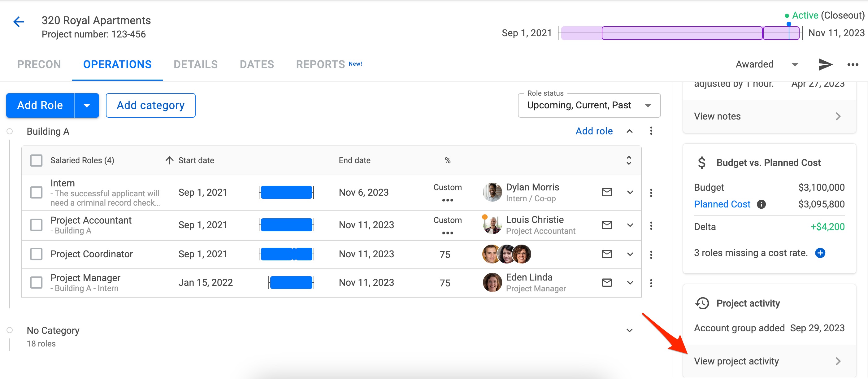Open the kebab menu on the Intern row
The width and height of the screenshot is (868, 379).
click(x=652, y=192)
